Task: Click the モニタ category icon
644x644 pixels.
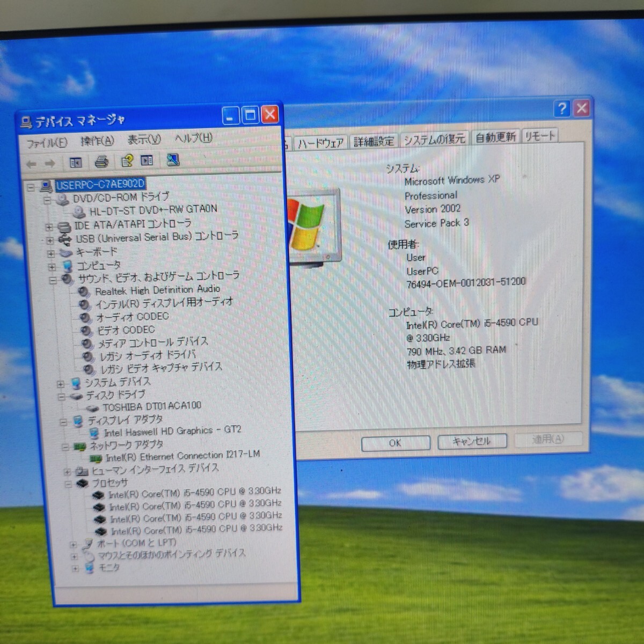Action: click(89, 568)
